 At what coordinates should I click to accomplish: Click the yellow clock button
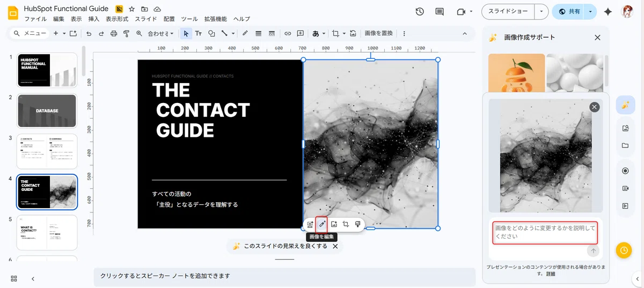click(624, 250)
